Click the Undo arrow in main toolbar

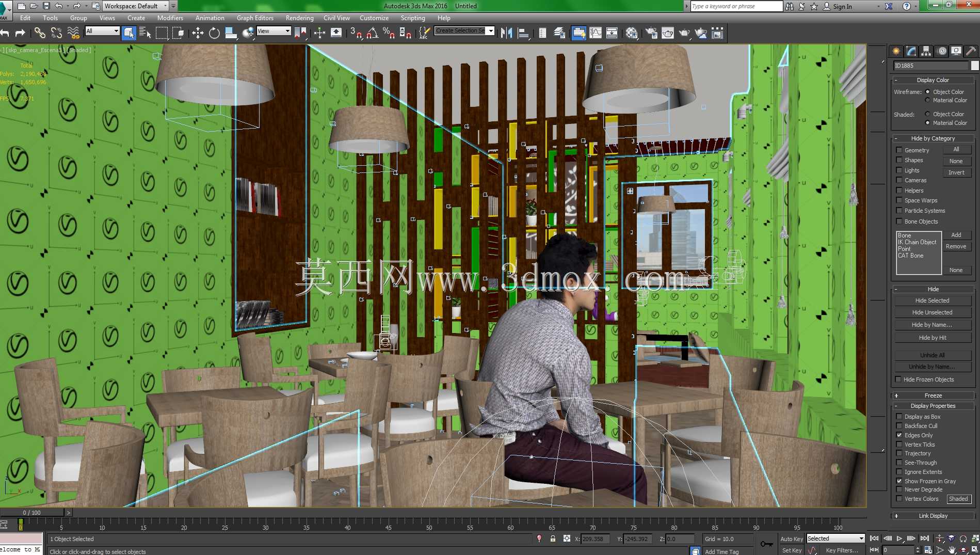[x=5, y=33]
